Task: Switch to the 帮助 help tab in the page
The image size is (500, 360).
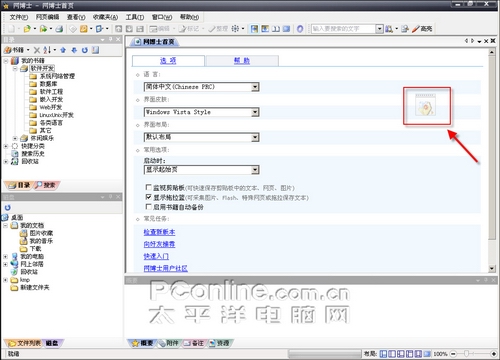Action: point(242,61)
